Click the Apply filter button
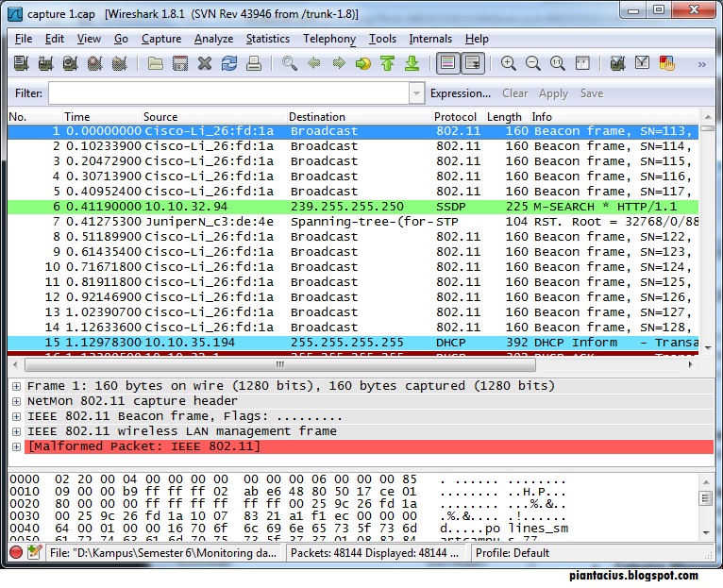Viewport: 723px width, 588px height. click(x=553, y=93)
